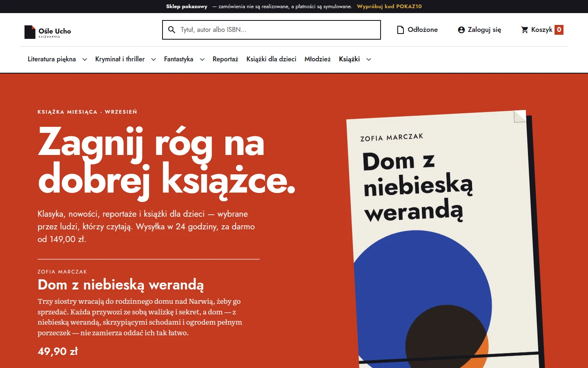The image size is (588, 368).
Task: Click the Zaloguj się user icon
Action: [x=461, y=30]
